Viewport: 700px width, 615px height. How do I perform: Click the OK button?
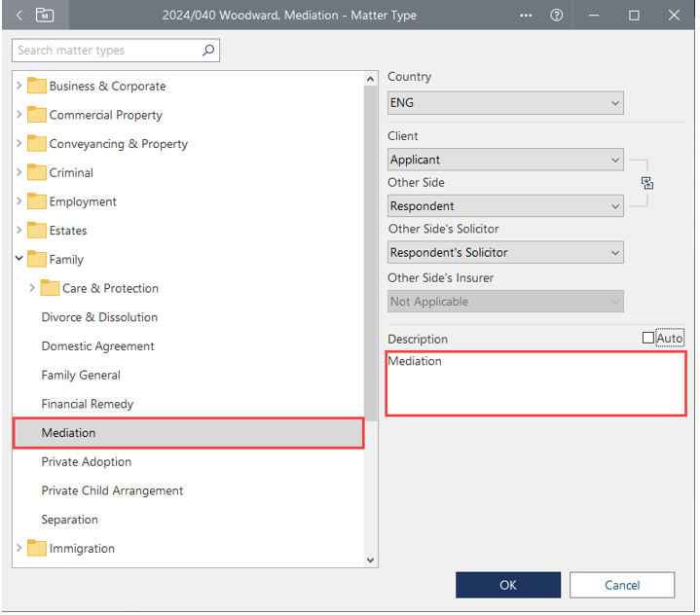click(x=508, y=585)
